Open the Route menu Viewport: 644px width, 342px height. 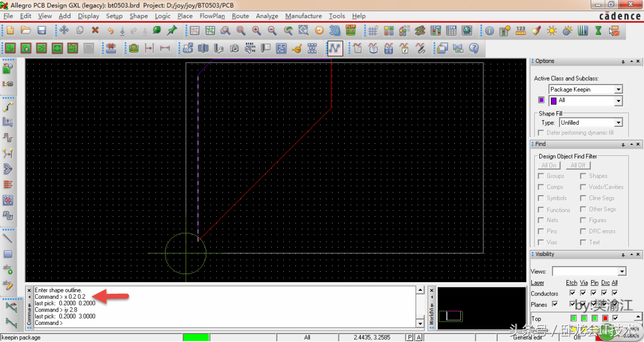pyautogui.click(x=240, y=16)
